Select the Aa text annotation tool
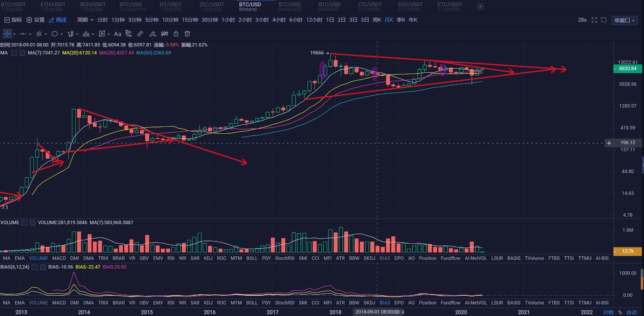This screenshot has width=644, height=316. click(x=118, y=34)
